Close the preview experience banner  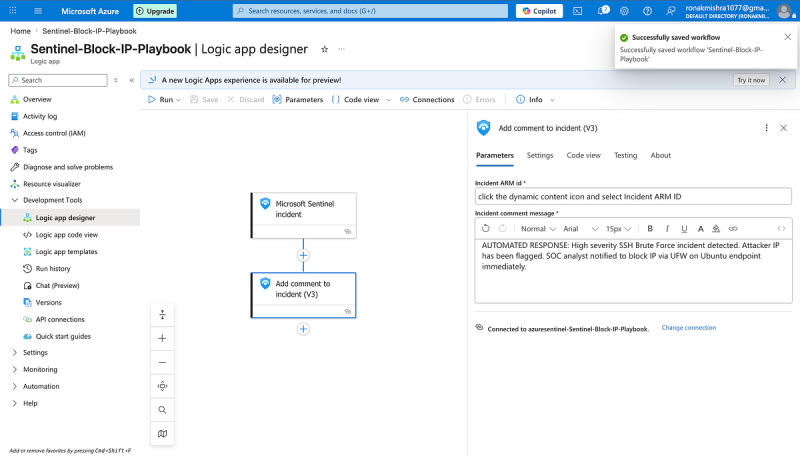[782, 80]
